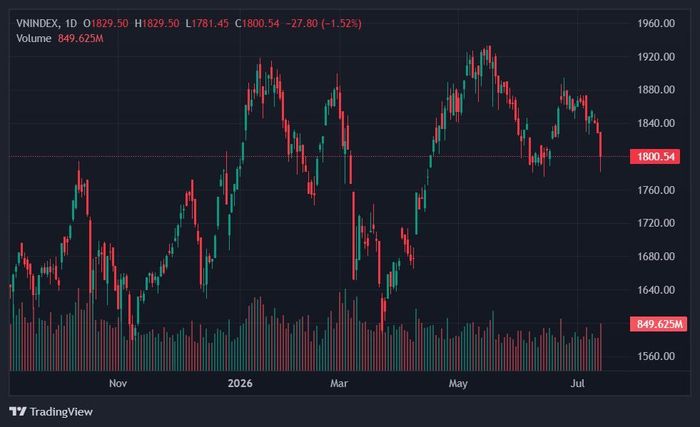700x427 pixels.
Task: Click the latest volume bar at chart end
Action: pyautogui.click(x=601, y=347)
